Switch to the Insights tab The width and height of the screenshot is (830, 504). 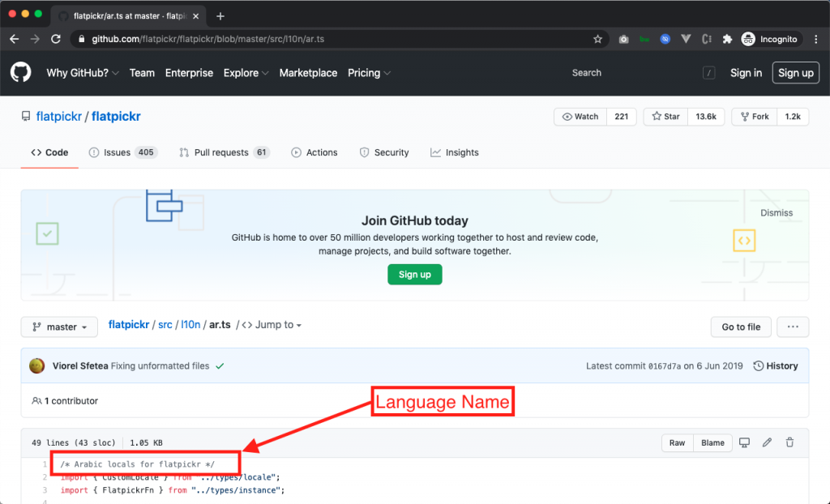click(x=455, y=152)
